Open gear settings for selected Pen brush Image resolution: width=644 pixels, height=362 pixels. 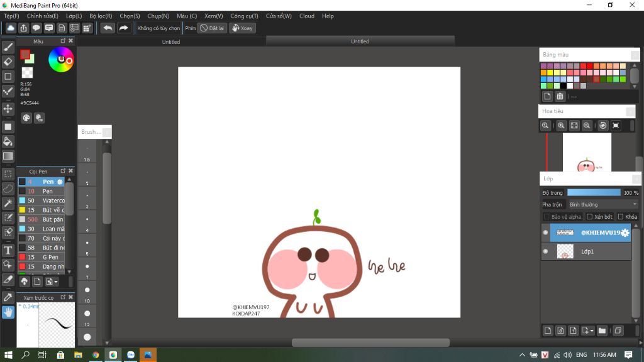point(60,182)
